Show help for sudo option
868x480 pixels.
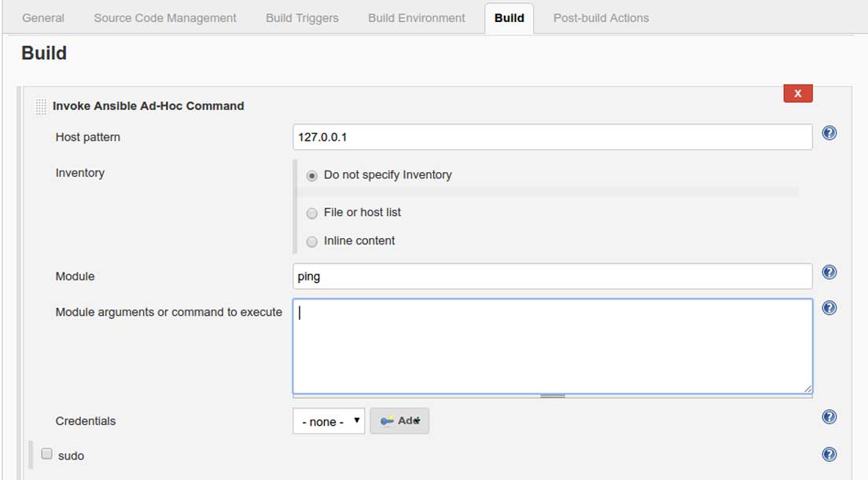point(829,454)
